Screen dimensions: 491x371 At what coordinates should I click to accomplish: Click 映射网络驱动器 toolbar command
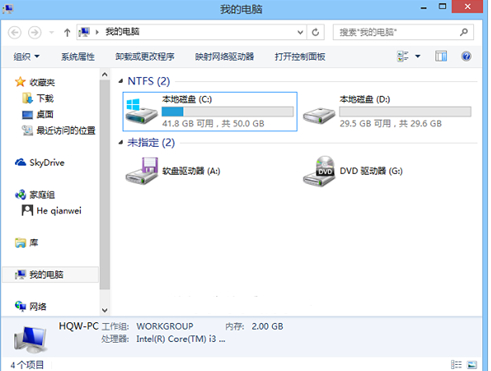[224, 57]
